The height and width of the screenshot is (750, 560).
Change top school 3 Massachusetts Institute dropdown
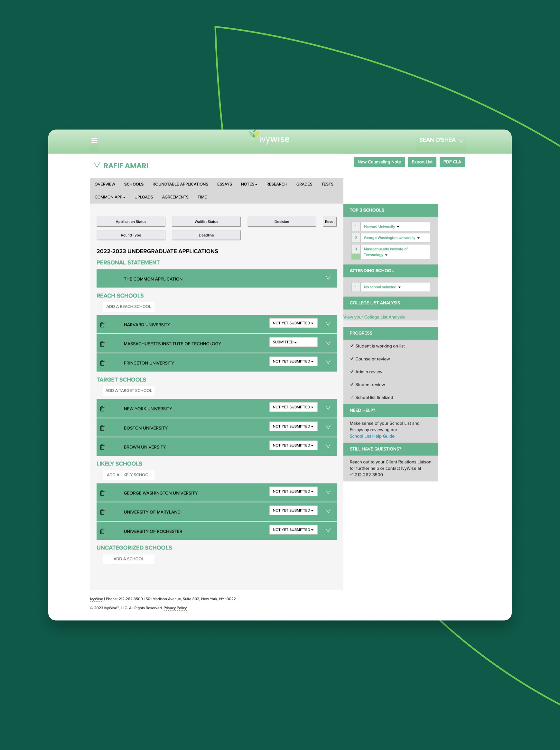click(x=395, y=252)
